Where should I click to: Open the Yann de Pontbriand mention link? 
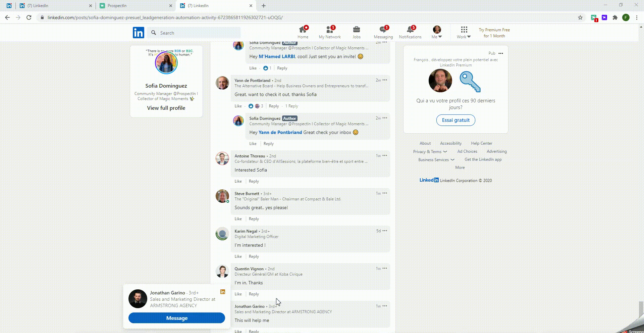tap(280, 132)
